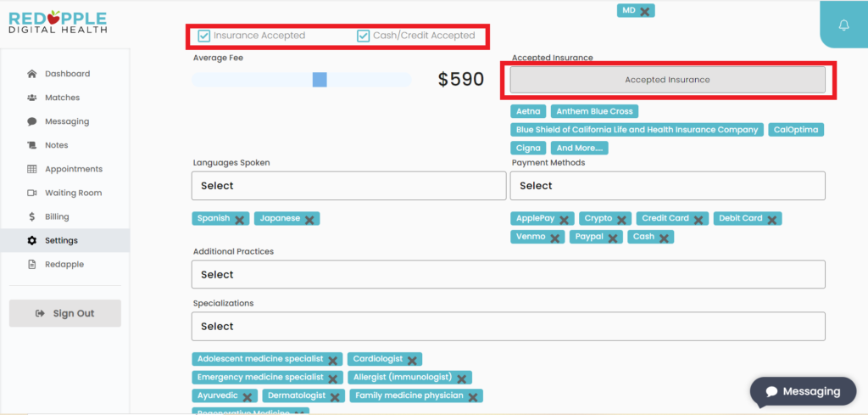The width and height of the screenshot is (868, 415).
Task: Click the Accepted Insurance button
Action: 668,80
